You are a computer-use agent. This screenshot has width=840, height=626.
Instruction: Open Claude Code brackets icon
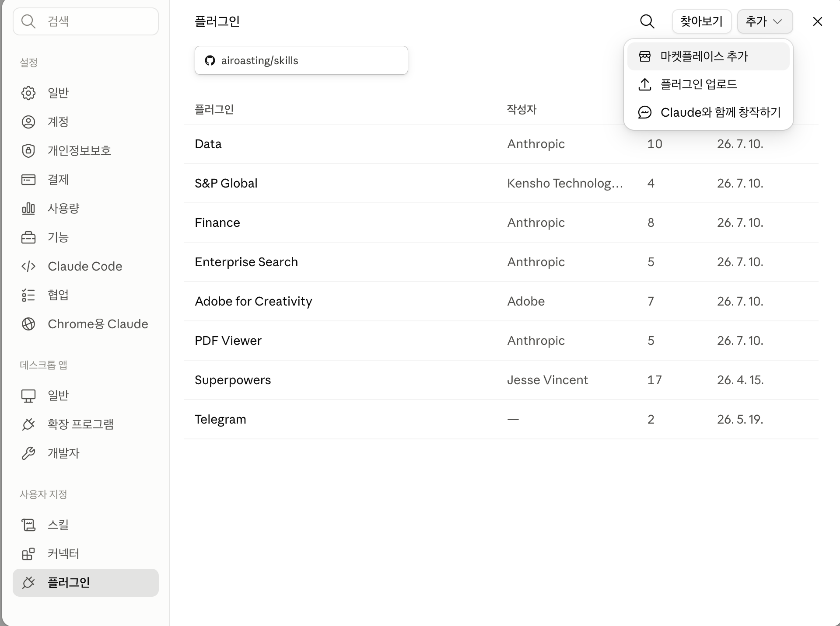pos(28,266)
